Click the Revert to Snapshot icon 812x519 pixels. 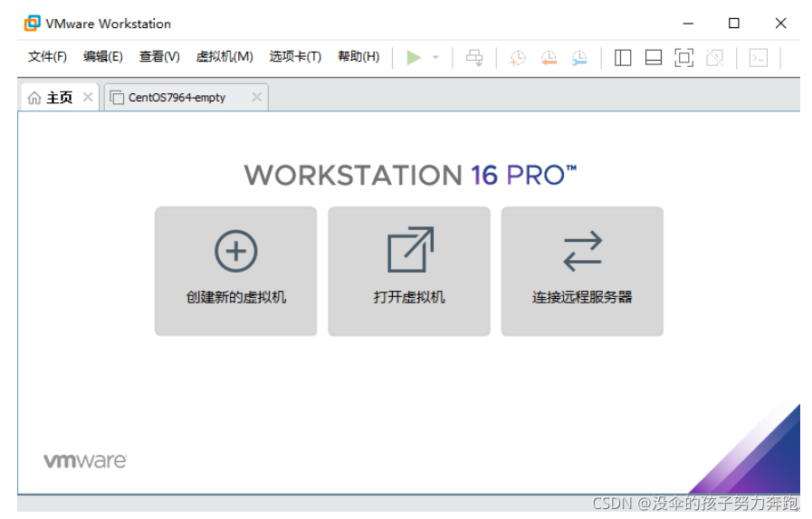(549, 57)
